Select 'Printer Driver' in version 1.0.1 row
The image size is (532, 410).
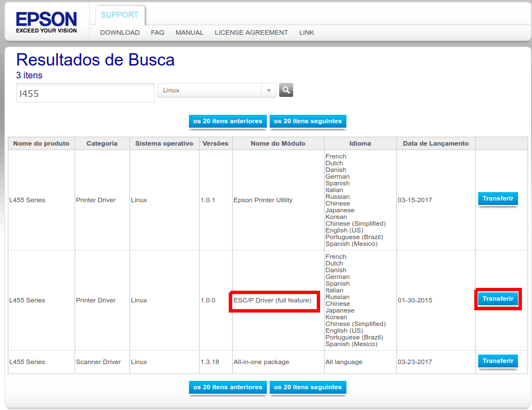pyautogui.click(x=96, y=200)
